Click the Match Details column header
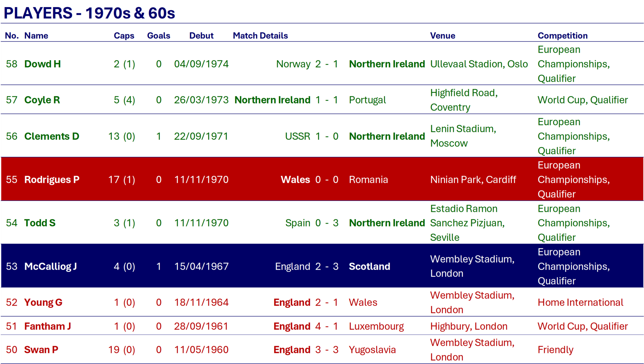644x364 pixels. point(260,36)
